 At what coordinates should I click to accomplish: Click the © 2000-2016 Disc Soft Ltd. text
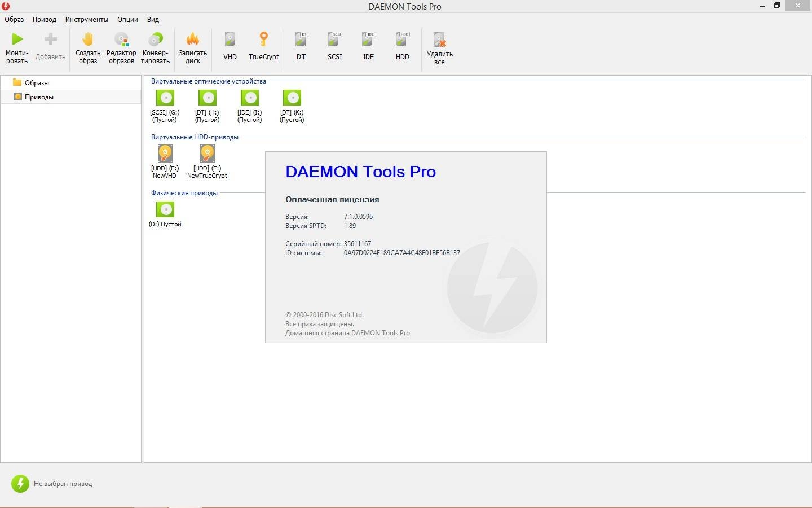pos(324,315)
